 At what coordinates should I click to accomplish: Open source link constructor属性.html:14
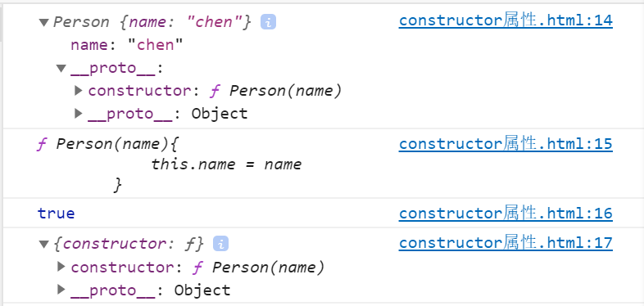point(506,21)
